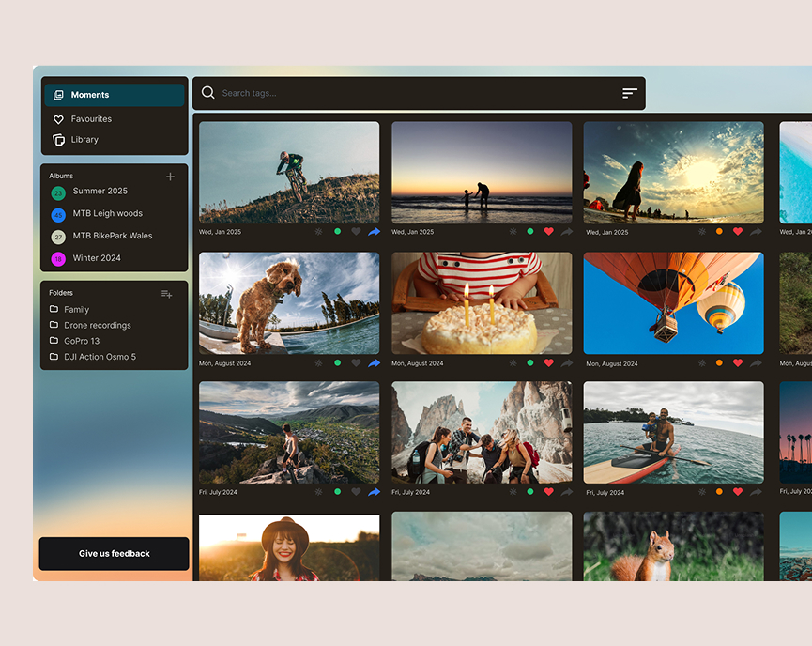Open the Drone recordings folder
The width and height of the screenshot is (812, 646).
tap(98, 325)
